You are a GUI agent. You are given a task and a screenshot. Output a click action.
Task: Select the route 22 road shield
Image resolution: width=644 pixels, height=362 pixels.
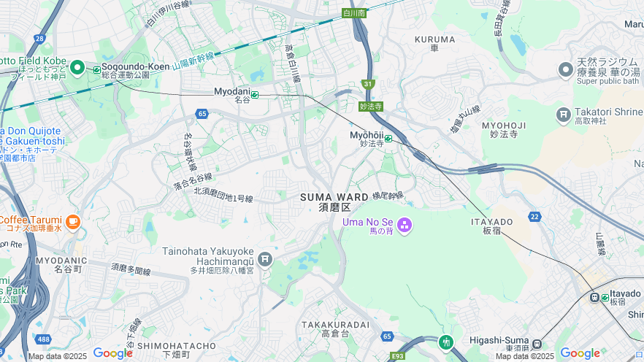tap(534, 217)
